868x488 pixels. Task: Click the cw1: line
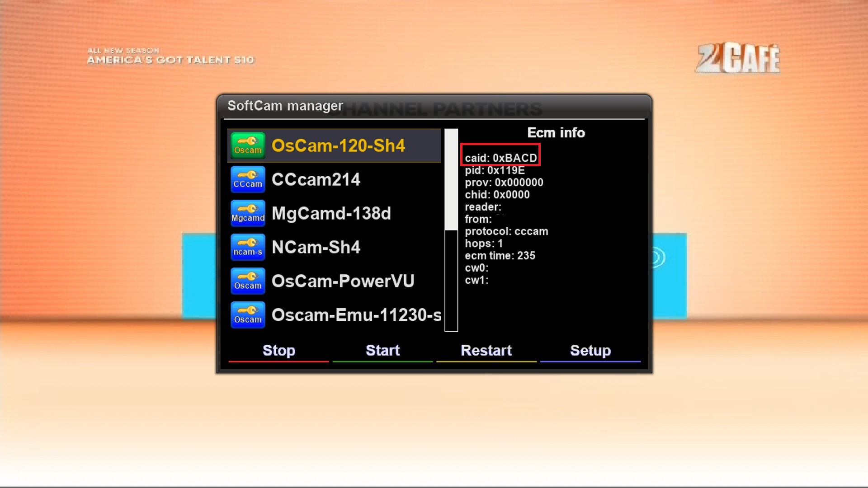[477, 280]
